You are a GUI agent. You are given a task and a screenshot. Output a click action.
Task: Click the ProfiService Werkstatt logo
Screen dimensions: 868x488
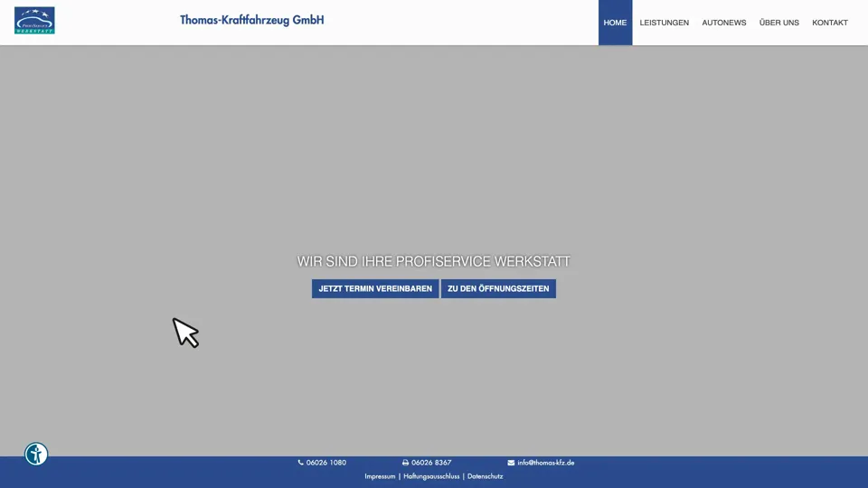tap(34, 21)
